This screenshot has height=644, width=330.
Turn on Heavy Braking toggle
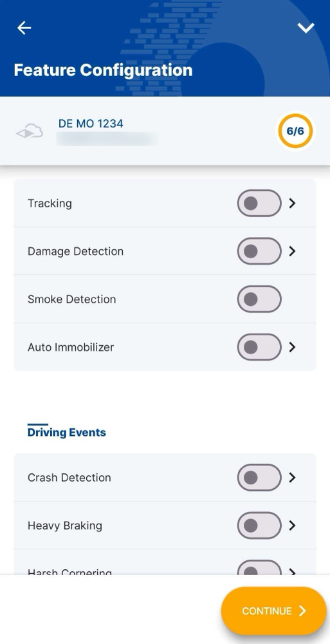click(x=259, y=526)
